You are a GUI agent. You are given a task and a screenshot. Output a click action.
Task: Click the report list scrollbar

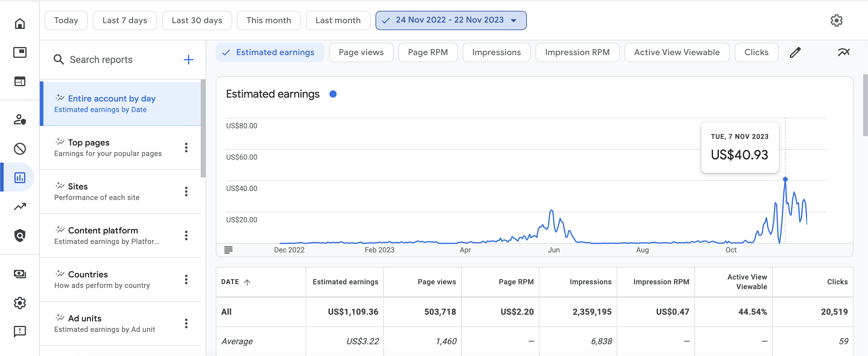(203, 128)
